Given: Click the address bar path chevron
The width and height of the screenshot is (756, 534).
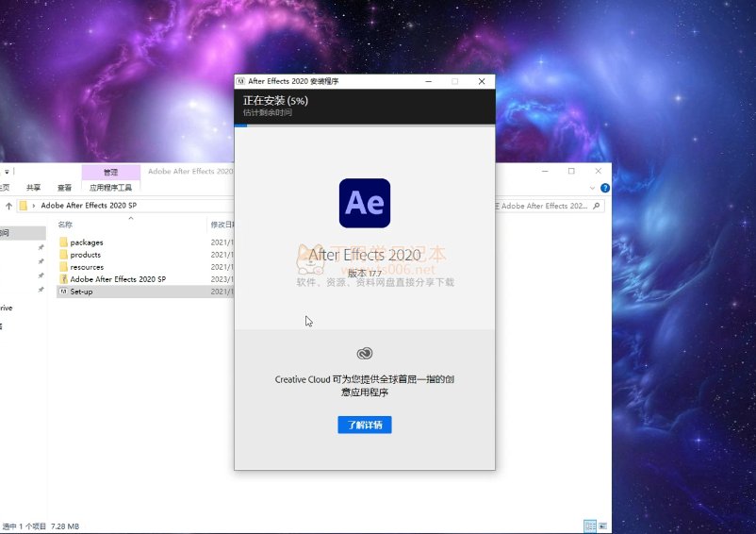Looking at the screenshot, I should click(34, 205).
